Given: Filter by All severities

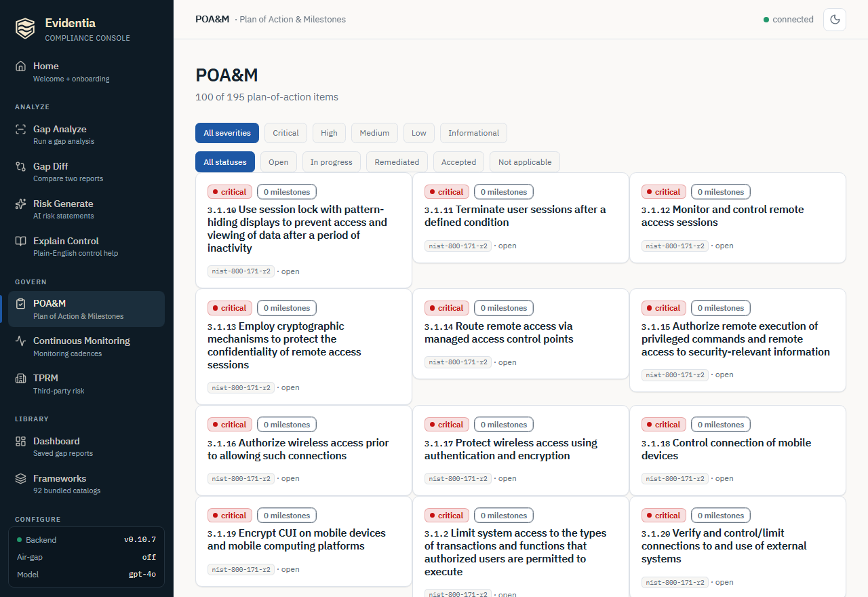Looking at the screenshot, I should point(227,133).
